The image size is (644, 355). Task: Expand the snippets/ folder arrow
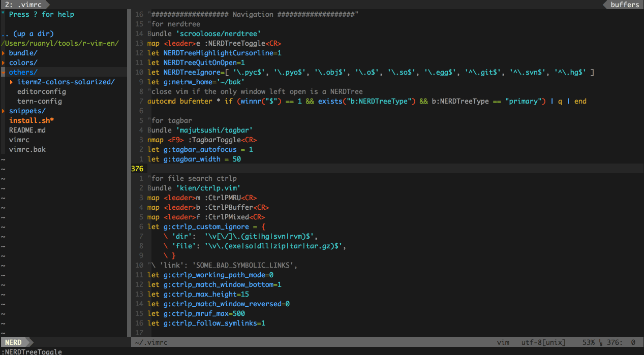(3, 111)
